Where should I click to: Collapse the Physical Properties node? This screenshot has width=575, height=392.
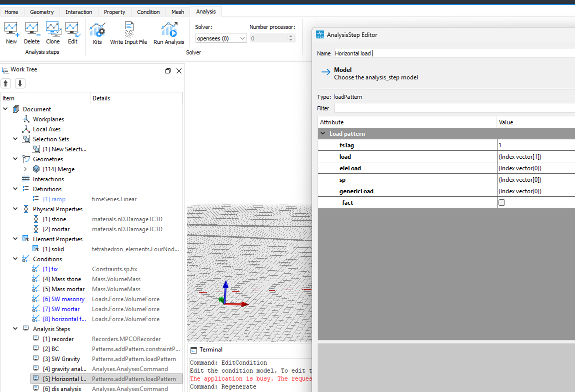(15, 209)
